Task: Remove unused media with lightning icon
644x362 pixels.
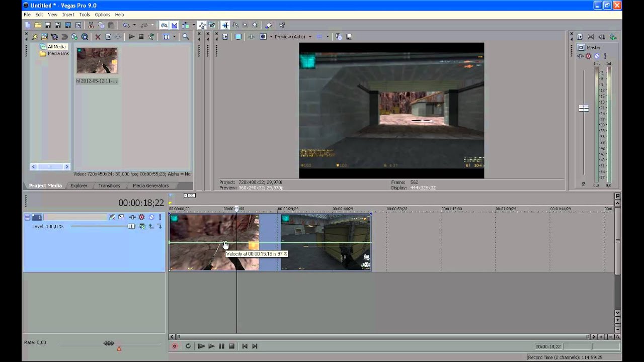Action: pos(34,37)
